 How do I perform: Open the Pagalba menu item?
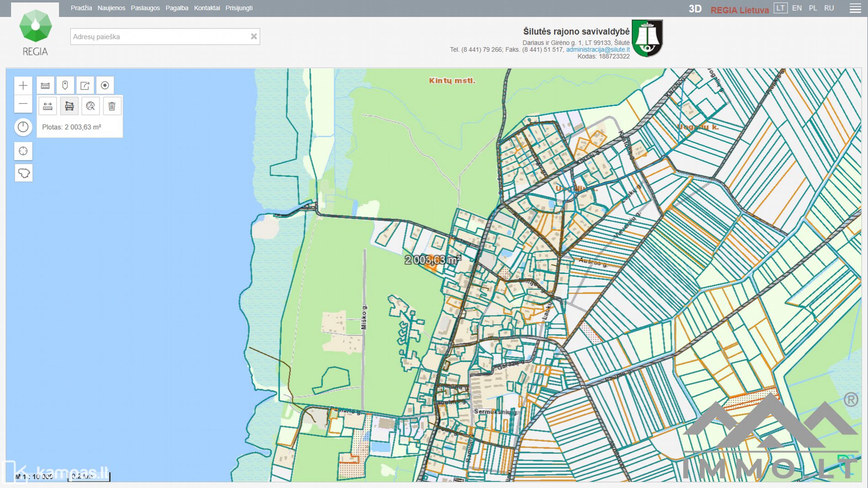click(x=177, y=8)
